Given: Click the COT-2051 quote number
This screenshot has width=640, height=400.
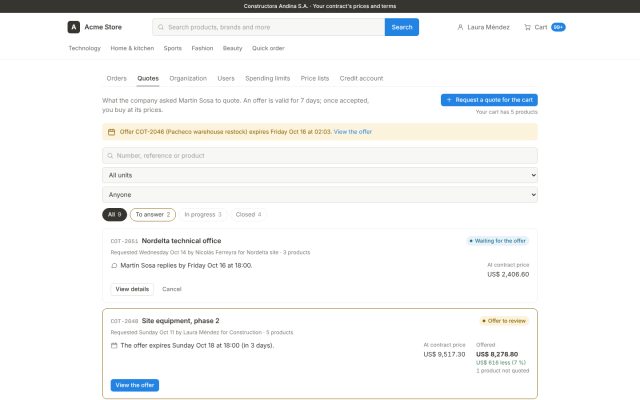Looking at the screenshot, I should pyautogui.click(x=124, y=241).
